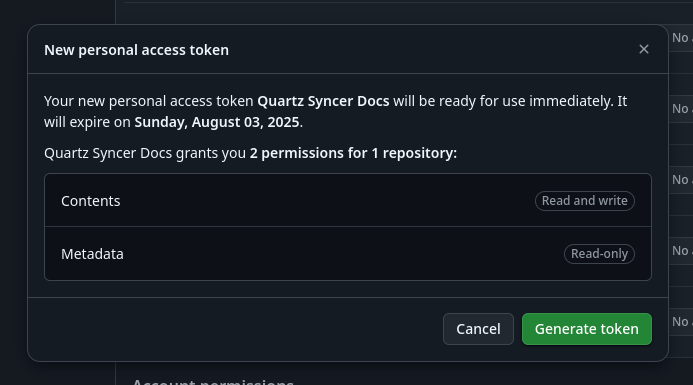This screenshot has width=693, height=385.
Task: Open the background dropdown level with first sentence
Action: (681, 109)
